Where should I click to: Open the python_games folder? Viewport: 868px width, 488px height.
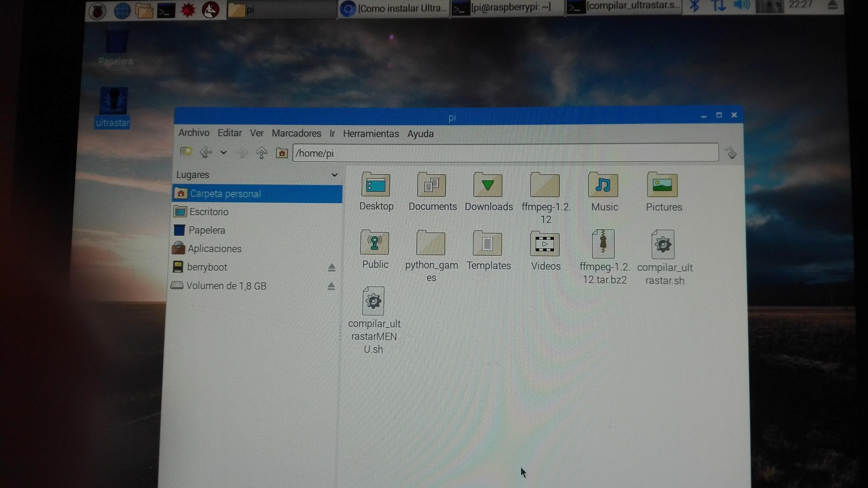coord(431,243)
